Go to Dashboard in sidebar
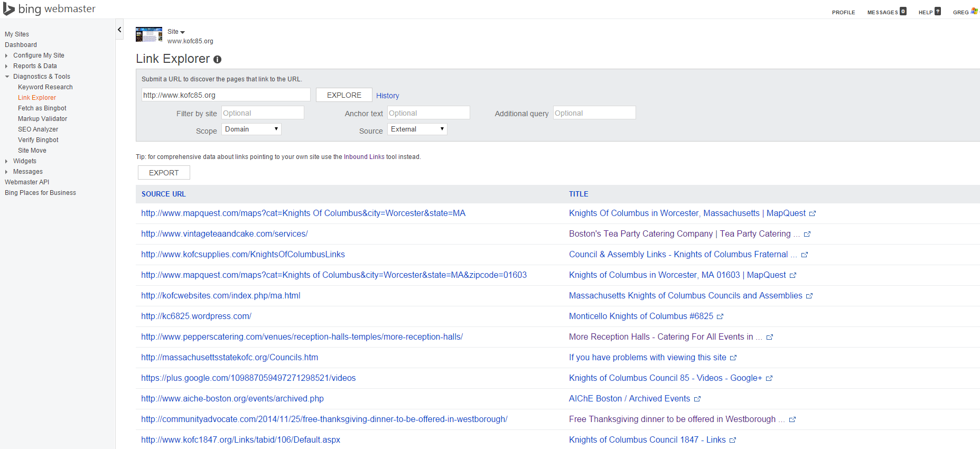The image size is (980, 449). pyautogui.click(x=21, y=45)
